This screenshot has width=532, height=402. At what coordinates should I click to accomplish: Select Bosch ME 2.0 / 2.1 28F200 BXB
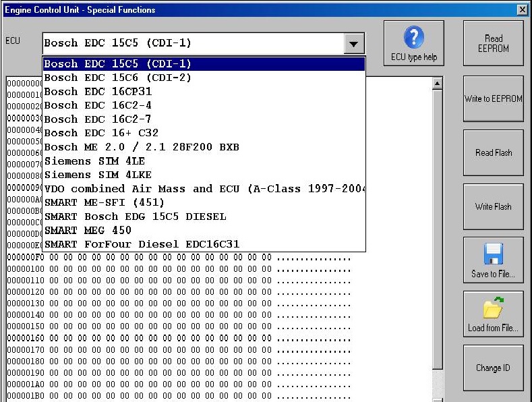[x=204, y=147]
